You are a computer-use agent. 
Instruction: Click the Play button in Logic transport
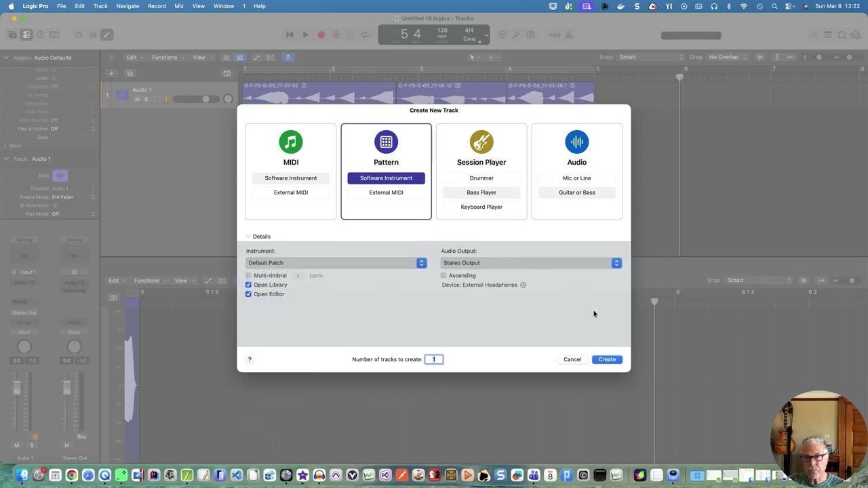pyautogui.click(x=305, y=35)
